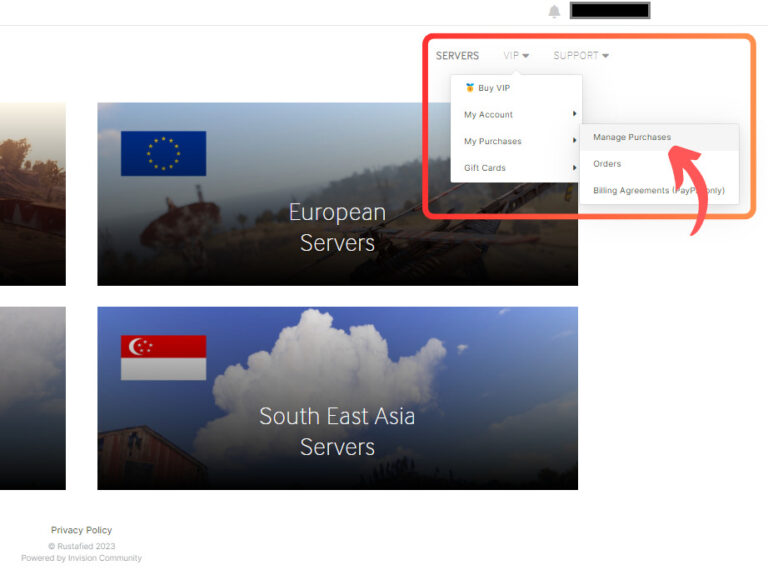
Task: Expand the SUPPORT dropdown menu
Action: tap(580, 56)
